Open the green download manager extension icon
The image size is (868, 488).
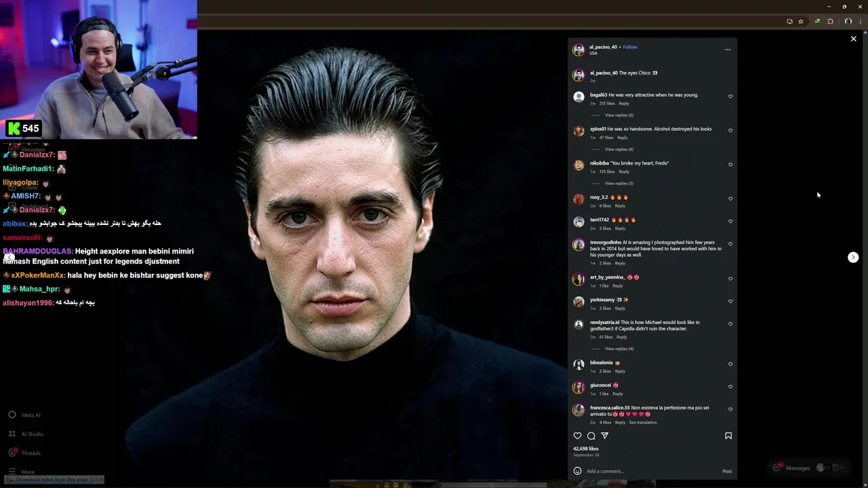(817, 22)
